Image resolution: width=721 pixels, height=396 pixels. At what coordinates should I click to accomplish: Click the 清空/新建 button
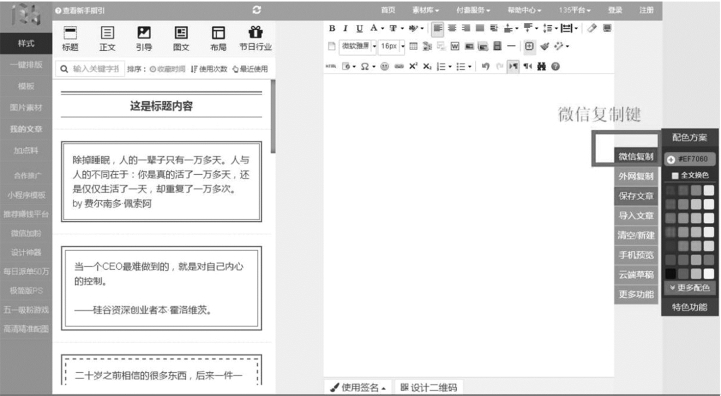636,235
